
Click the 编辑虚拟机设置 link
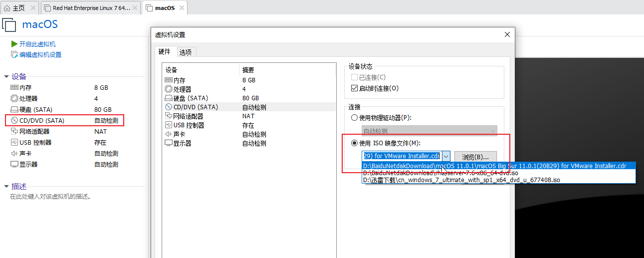tap(40, 54)
